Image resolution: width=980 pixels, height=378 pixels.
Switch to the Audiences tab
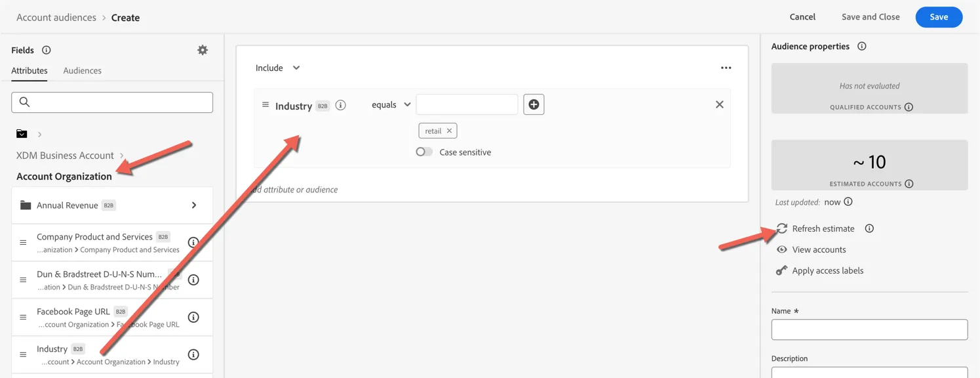[x=83, y=71]
